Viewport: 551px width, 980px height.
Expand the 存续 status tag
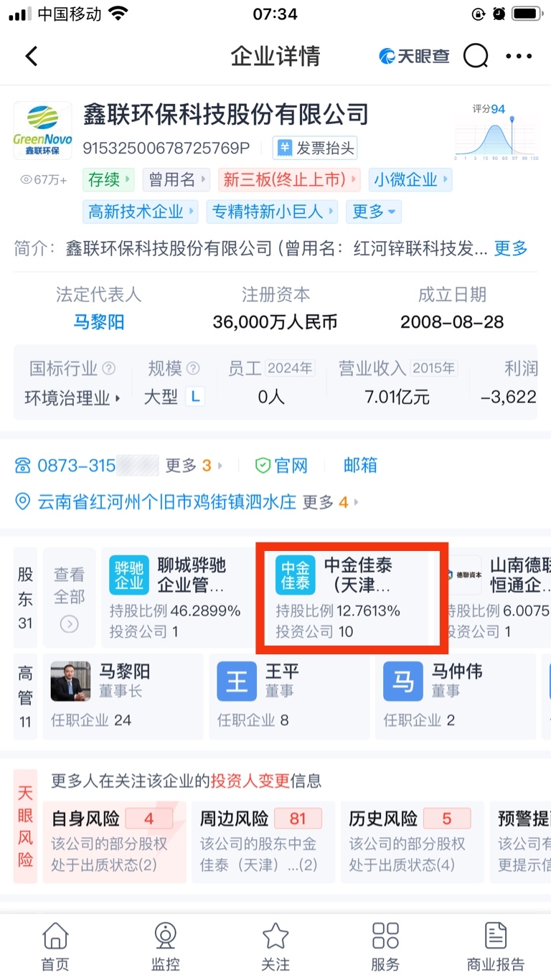pos(108,179)
